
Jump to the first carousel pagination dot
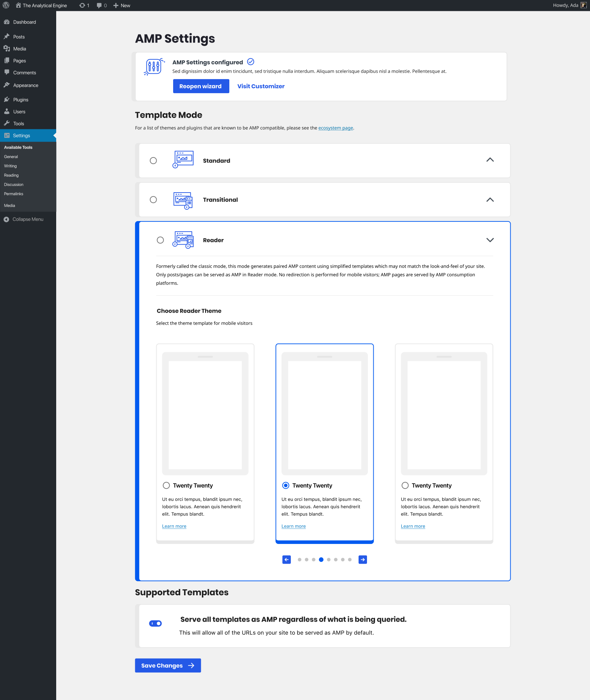(300, 560)
